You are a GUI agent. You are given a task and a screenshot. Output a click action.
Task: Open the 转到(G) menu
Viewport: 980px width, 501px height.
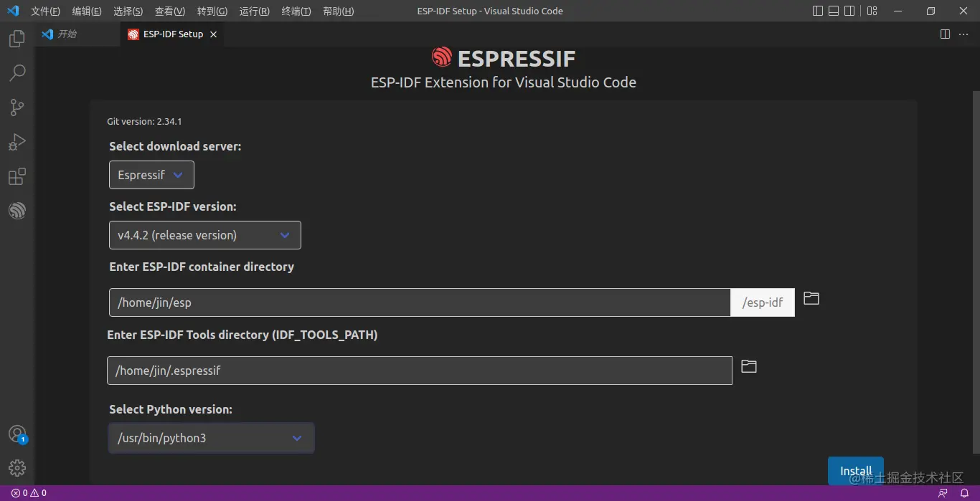pos(212,11)
